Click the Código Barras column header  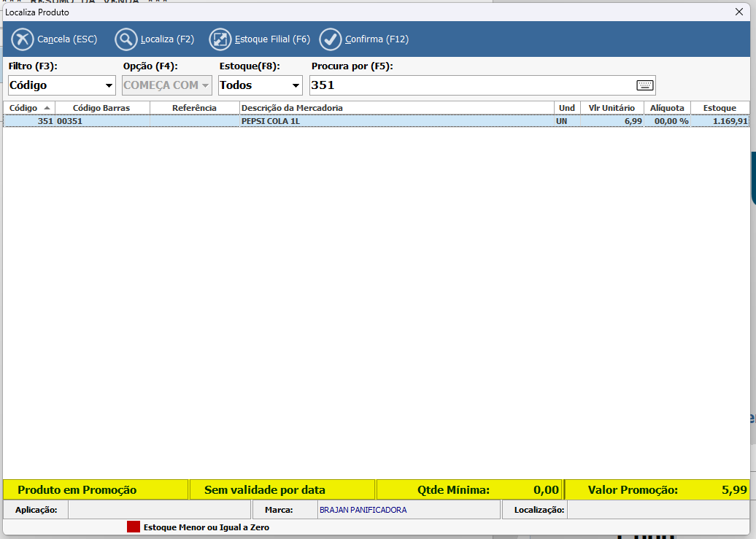pyautogui.click(x=101, y=108)
